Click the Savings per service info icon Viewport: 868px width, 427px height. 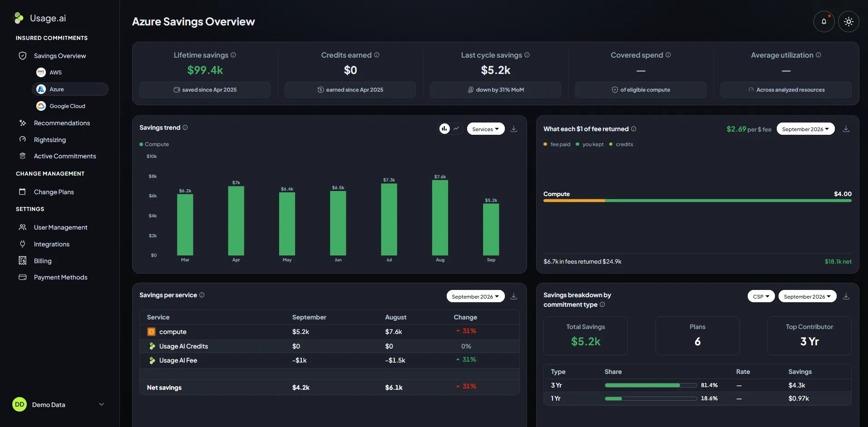pyautogui.click(x=202, y=295)
